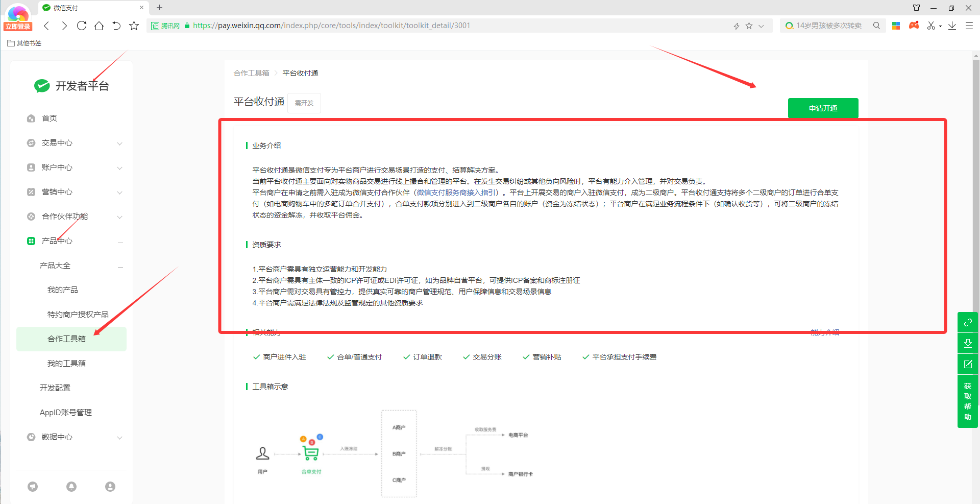Open the colorful apps grid icon

coord(896,26)
